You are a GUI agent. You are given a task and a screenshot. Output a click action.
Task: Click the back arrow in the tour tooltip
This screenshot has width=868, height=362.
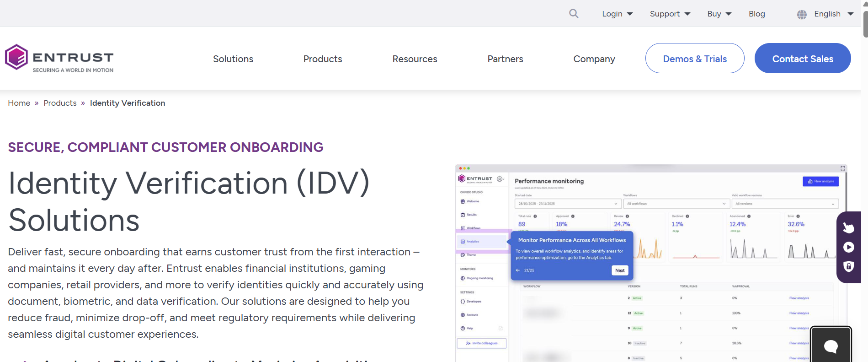click(x=518, y=270)
